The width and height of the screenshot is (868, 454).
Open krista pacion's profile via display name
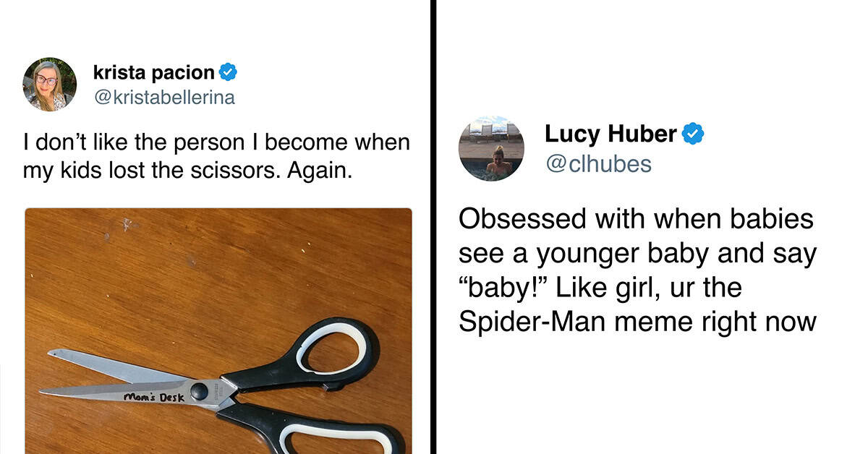pyautogui.click(x=154, y=73)
